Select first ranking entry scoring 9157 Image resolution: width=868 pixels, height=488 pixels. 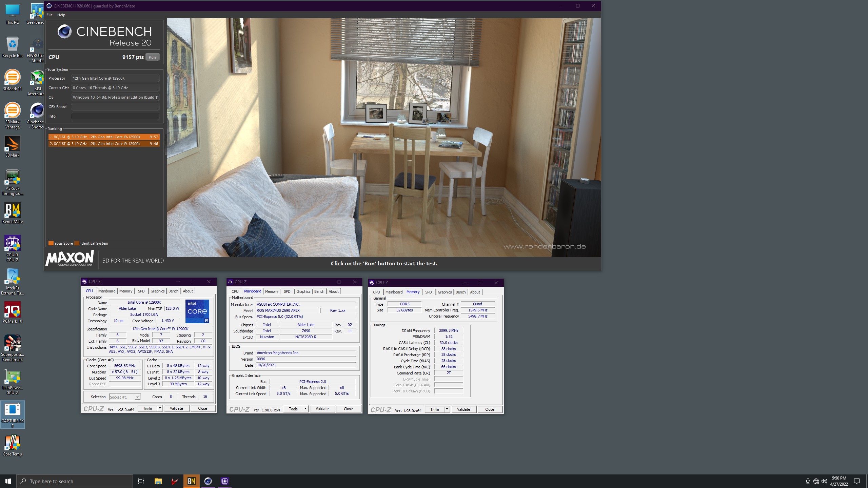[x=104, y=137]
